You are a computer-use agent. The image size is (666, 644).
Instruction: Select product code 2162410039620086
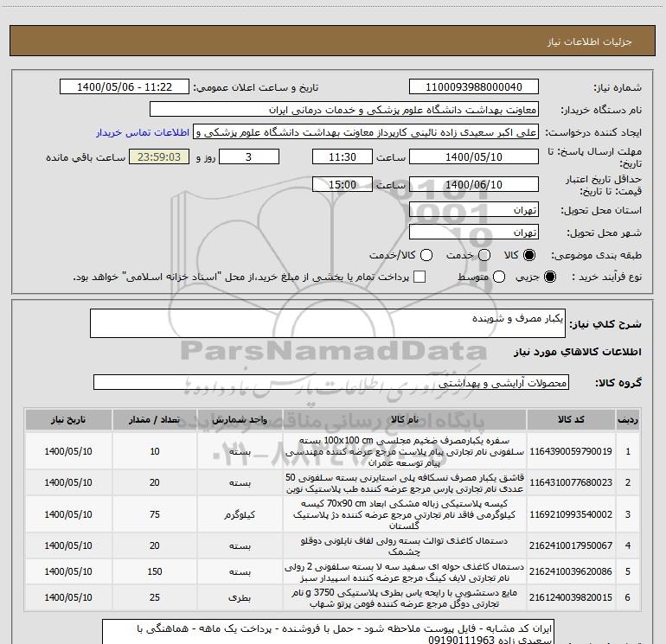(x=571, y=571)
